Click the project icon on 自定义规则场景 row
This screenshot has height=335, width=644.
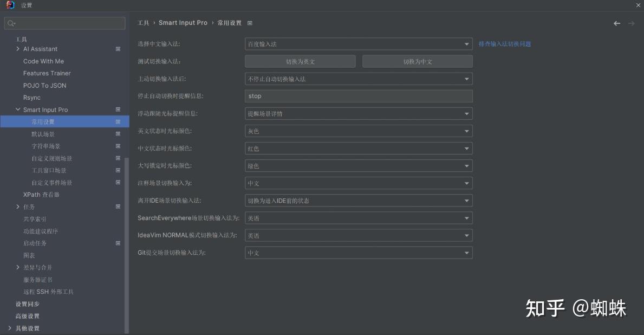[x=118, y=158]
